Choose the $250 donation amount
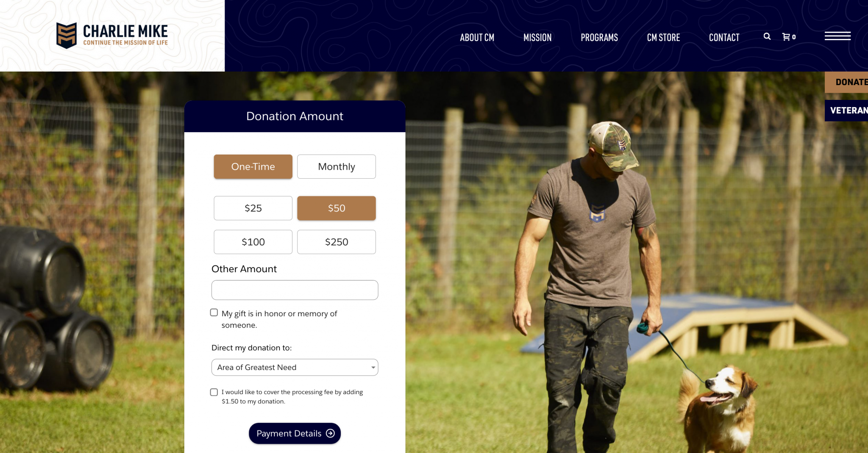This screenshot has height=453, width=868. coord(337,242)
